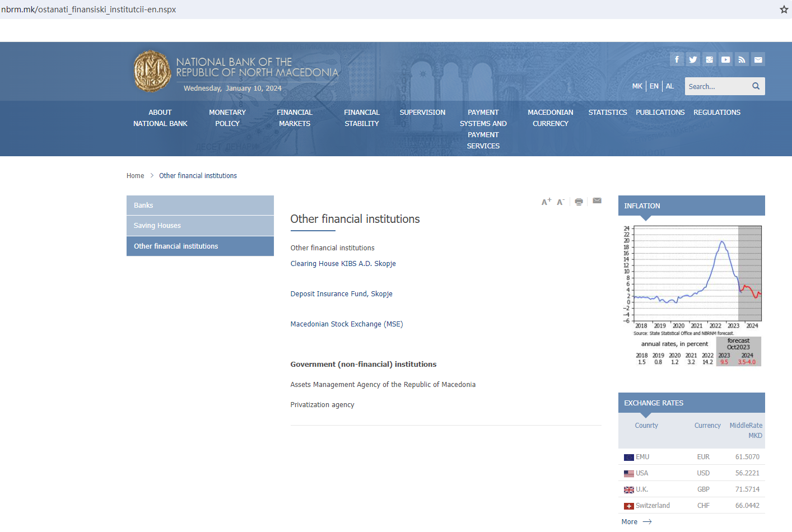792x532 pixels.
Task: Focus the Search text field
Action: [717, 86]
